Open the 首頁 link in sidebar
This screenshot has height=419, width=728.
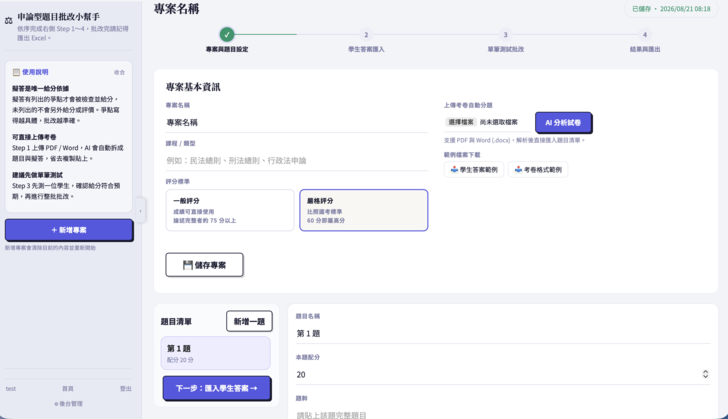pyautogui.click(x=68, y=389)
